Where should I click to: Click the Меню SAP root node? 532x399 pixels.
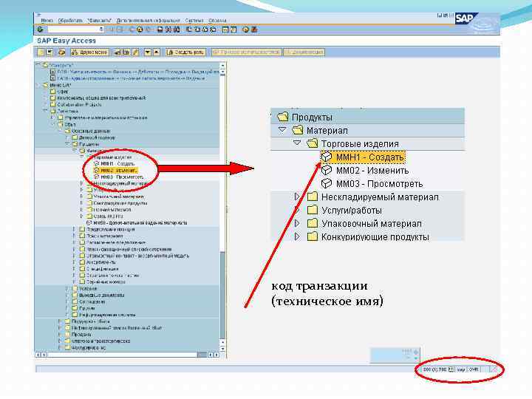click(x=60, y=85)
